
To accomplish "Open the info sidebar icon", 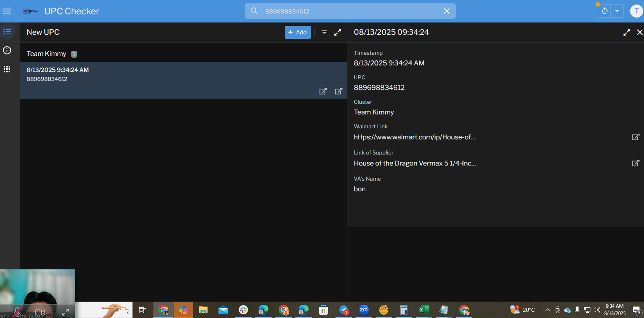I will [x=7, y=50].
